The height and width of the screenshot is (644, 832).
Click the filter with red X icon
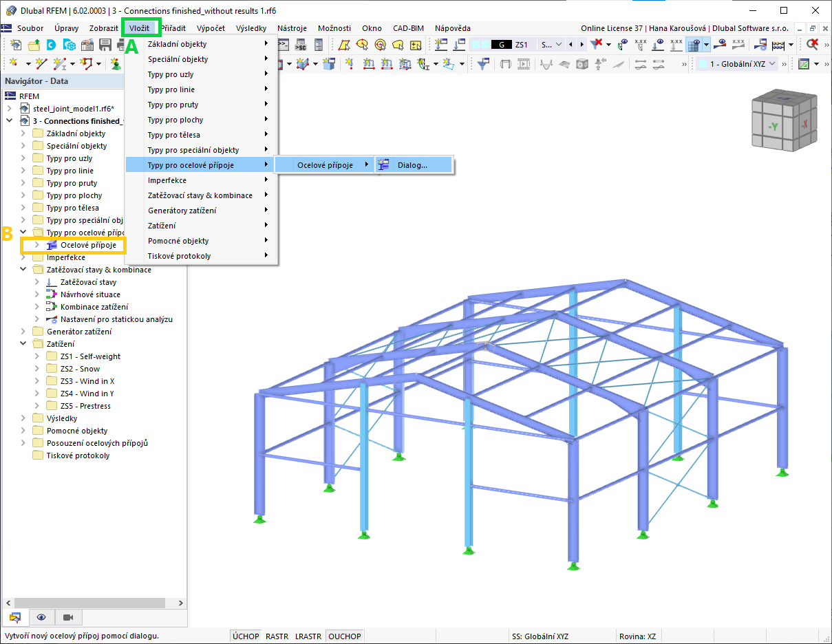click(x=597, y=44)
